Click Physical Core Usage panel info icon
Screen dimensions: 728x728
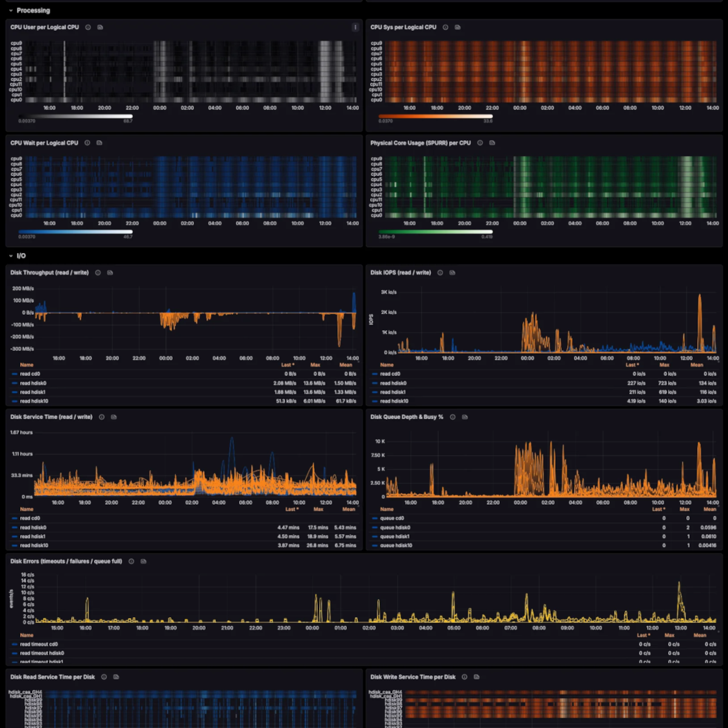pyautogui.click(x=480, y=143)
